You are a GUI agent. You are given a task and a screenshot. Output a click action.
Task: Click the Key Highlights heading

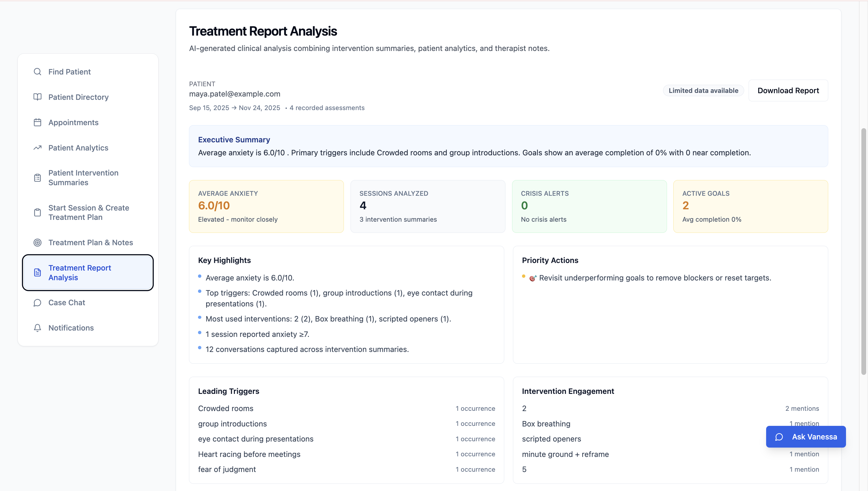[224, 260]
